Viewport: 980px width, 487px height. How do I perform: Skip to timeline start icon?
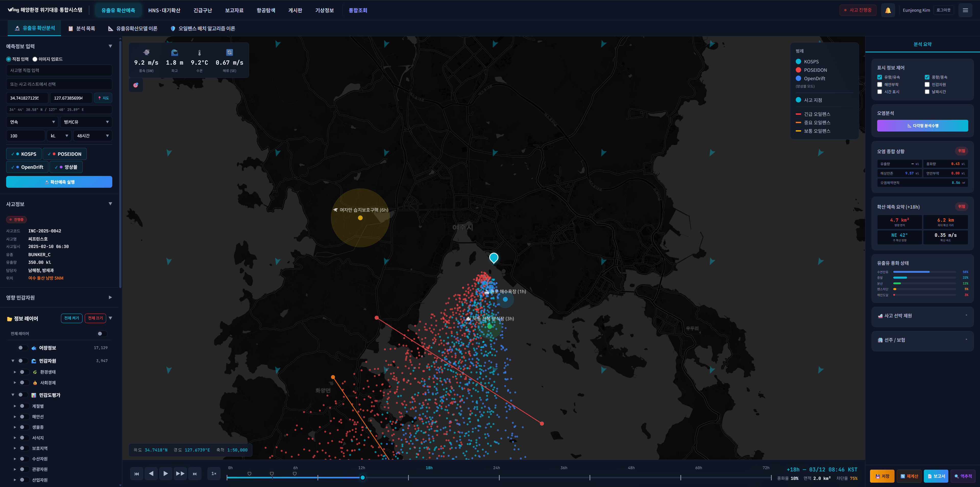click(137, 474)
